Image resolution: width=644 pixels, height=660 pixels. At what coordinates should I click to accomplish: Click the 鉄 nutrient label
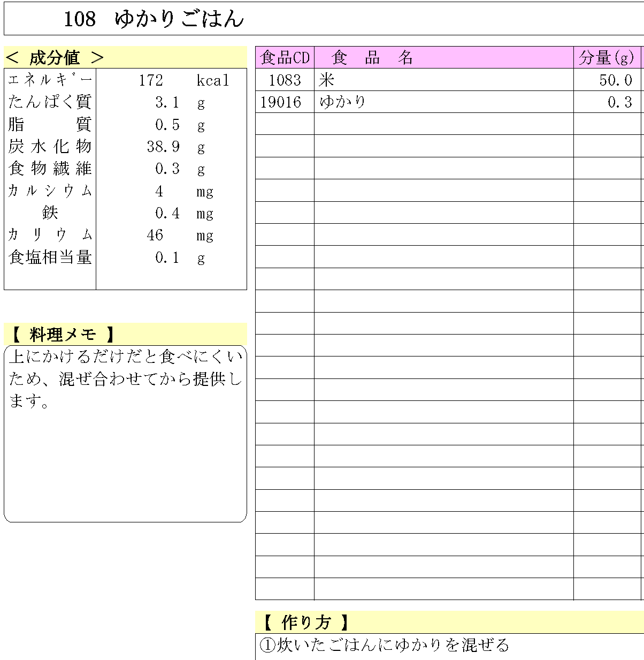tap(48, 213)
